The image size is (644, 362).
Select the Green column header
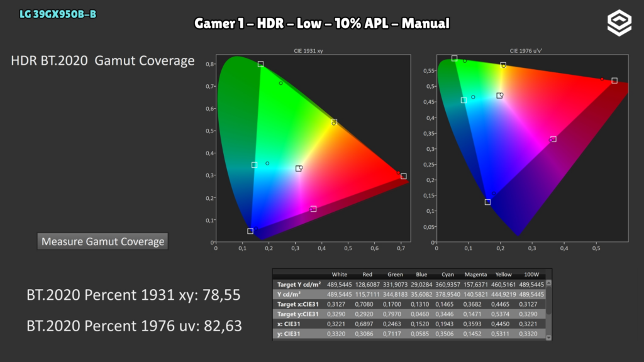pos(395,275)
